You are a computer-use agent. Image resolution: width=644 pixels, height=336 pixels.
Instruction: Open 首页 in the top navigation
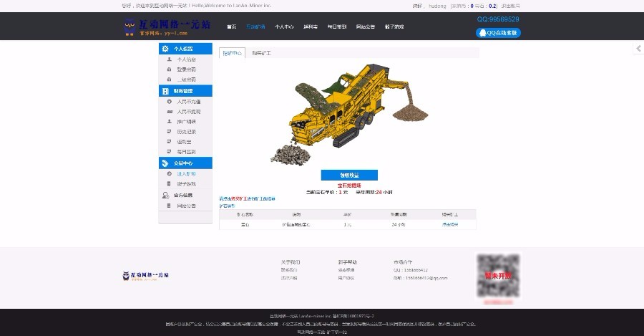pyautogui.click(x=232, y=27)
